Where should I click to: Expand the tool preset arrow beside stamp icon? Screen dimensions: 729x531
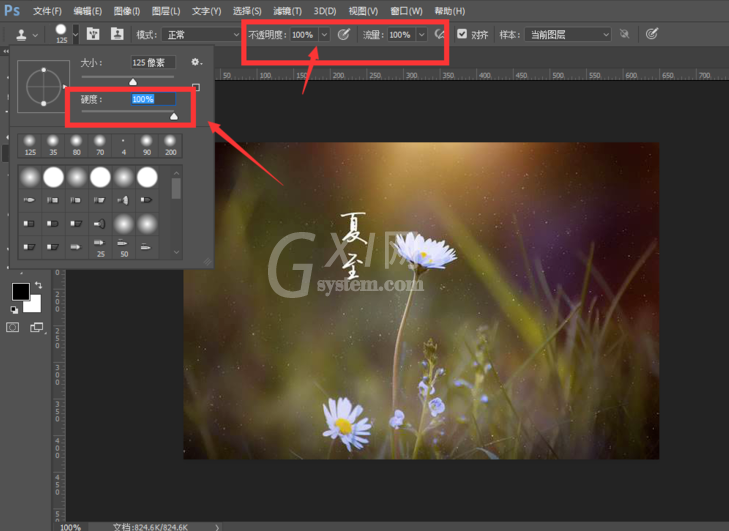click(35, 35)
